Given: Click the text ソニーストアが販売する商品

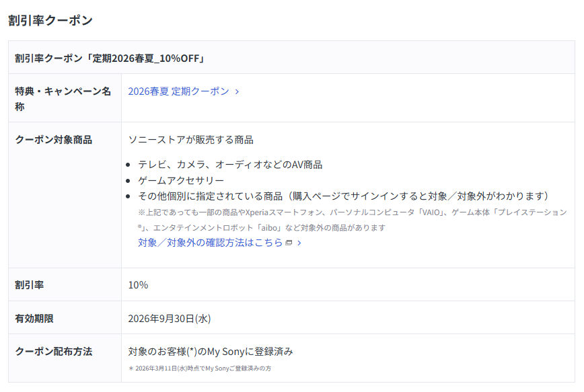Looking at the screenshot, I should coord(190,140).
